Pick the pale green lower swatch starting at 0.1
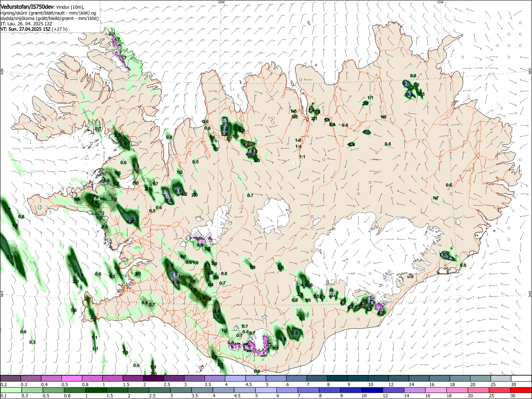 (x=11, y=390)
